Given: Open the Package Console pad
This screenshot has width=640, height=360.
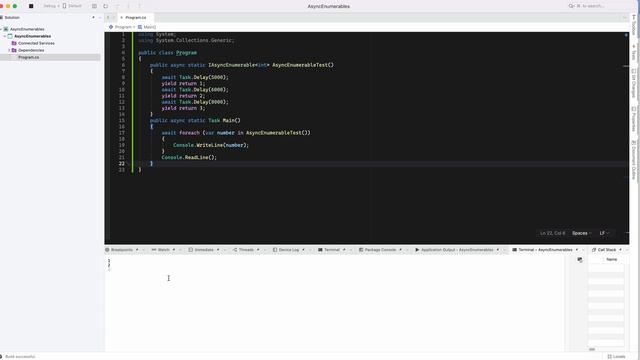Looking at the screenshot, I should tap(380, 250).
